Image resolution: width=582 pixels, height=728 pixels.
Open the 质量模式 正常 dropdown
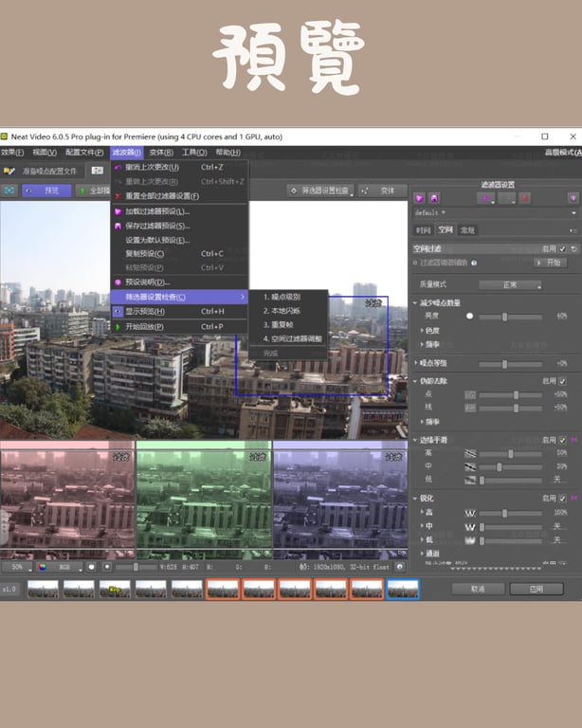511,284
